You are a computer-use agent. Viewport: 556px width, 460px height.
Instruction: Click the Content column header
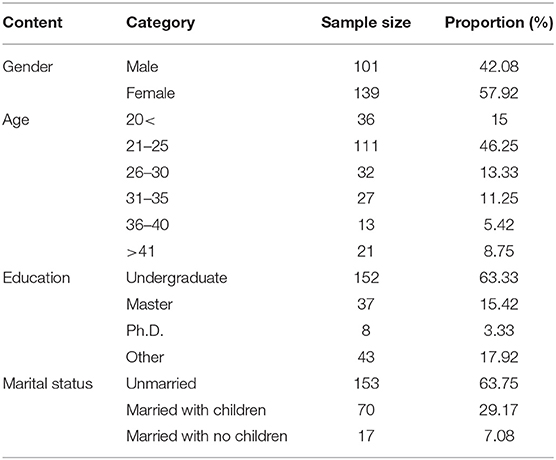(32, 23)
